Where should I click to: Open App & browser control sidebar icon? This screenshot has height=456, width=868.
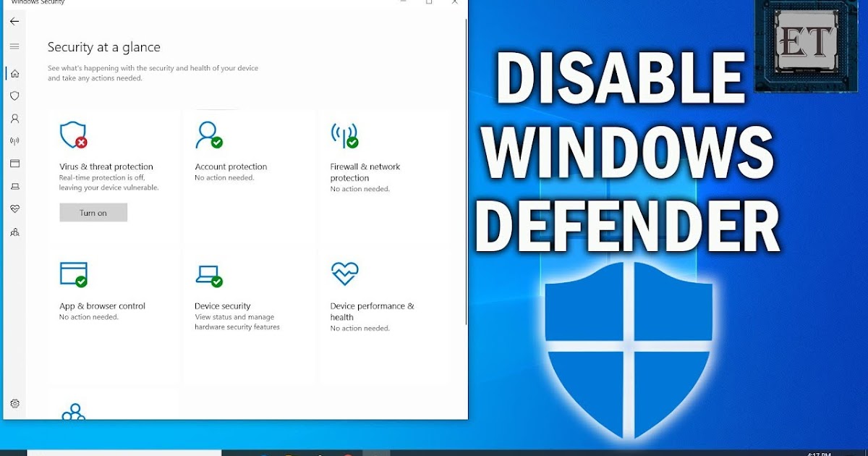click(14, 164)
